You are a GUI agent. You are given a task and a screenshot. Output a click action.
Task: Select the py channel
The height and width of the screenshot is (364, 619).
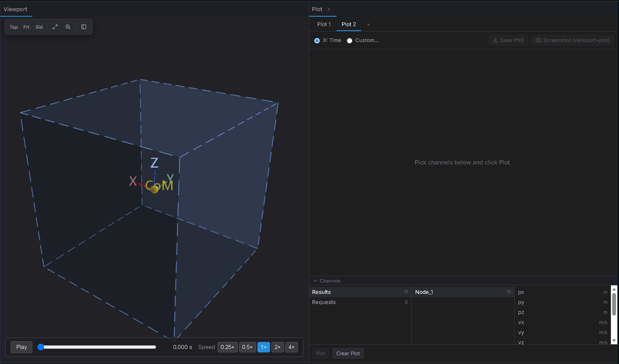click(562, 302)
